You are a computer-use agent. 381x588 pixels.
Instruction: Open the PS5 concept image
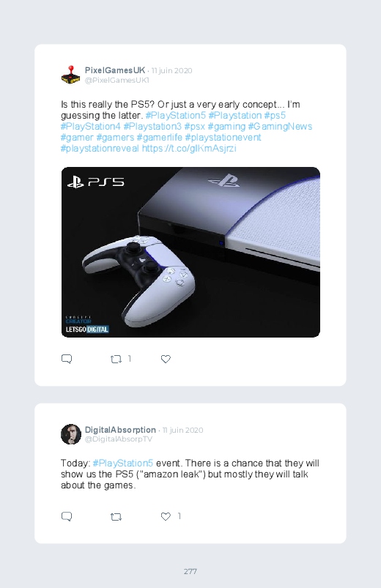tap(190, 252)
